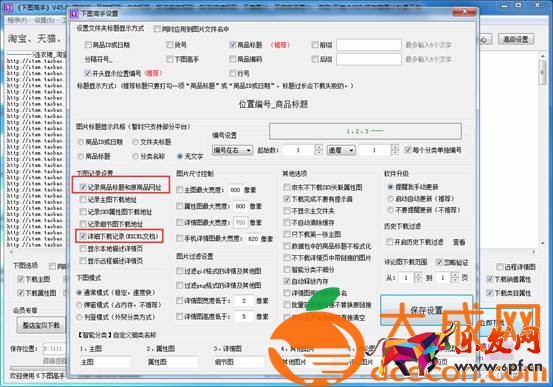This screenshot has height=387, width=553.
Task: Enable 显示本地描述详情页 checkbox
Action: 83,249
